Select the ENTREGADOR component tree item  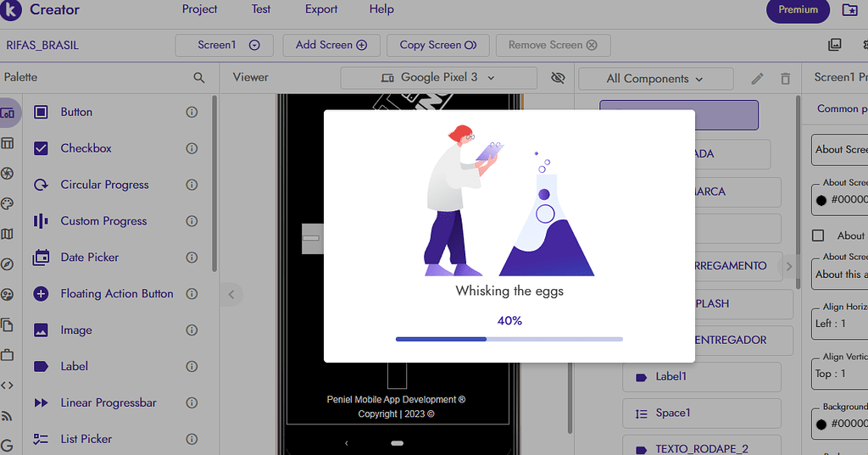743,341
